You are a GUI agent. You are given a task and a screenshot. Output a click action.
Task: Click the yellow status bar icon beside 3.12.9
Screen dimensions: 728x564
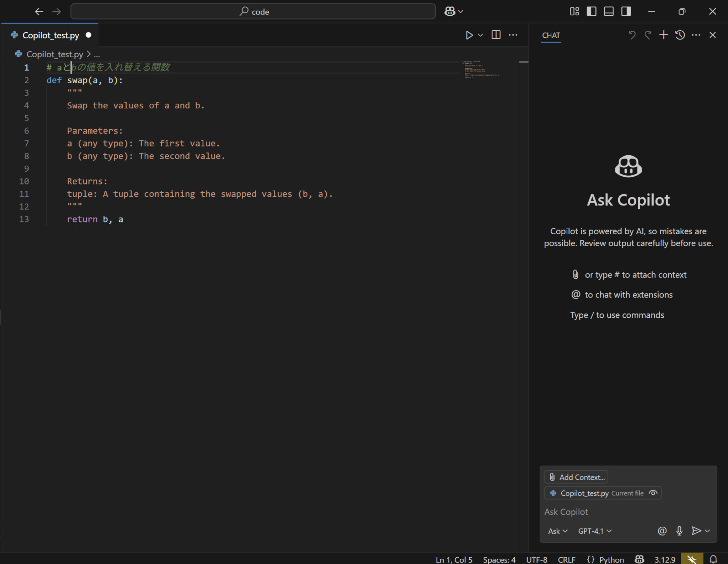(692, 559)
